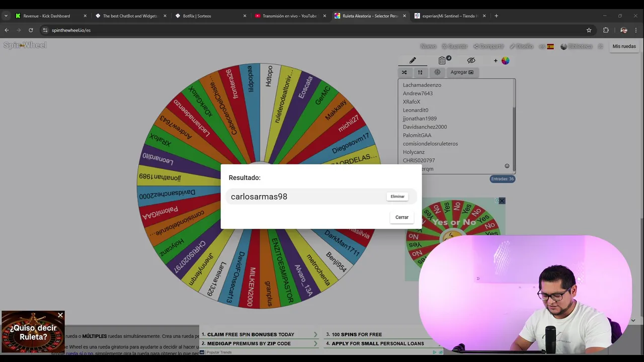Click Guardar in the top menu

point(455,46)
